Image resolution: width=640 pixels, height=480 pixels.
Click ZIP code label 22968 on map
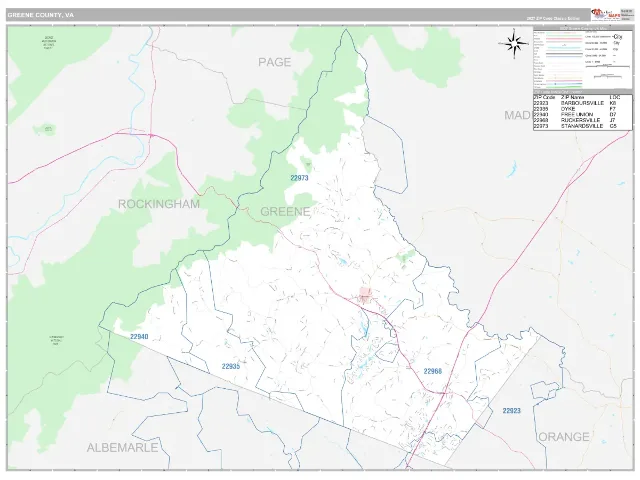432,371
